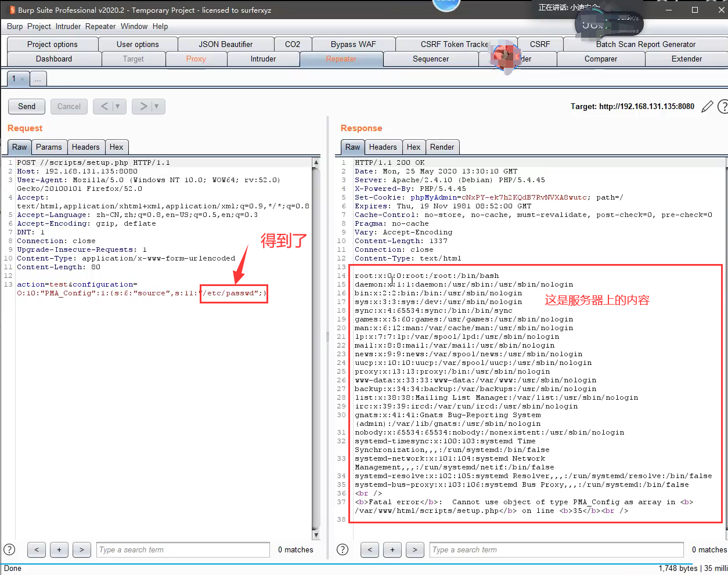Click the request search help icon
Screen dimensions: 728x575
coord(9,549)
